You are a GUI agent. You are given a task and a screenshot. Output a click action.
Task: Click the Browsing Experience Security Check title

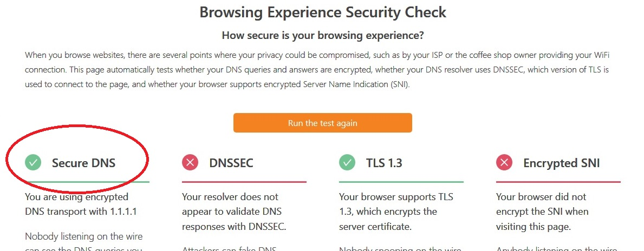(x=323, y=12)
